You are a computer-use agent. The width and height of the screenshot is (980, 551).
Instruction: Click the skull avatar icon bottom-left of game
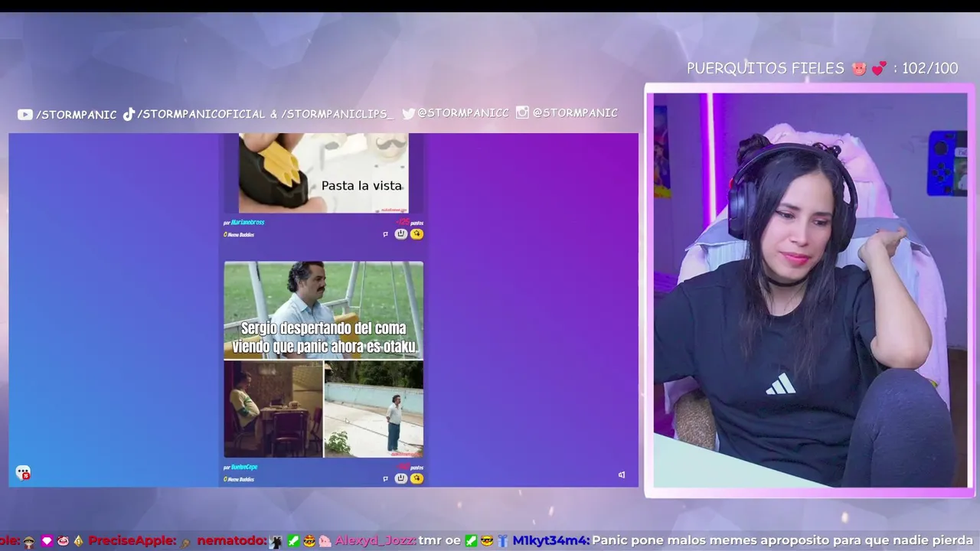point(23,473)
